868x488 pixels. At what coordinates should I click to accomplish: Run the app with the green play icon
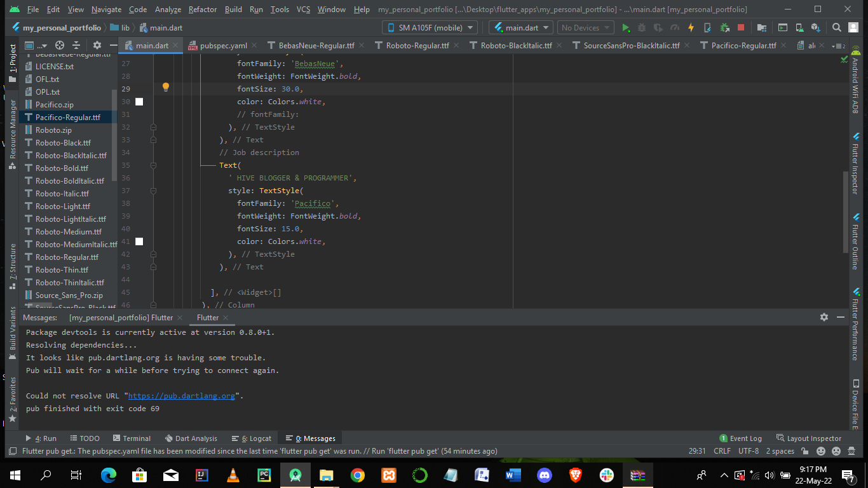[x=626, y=28]
